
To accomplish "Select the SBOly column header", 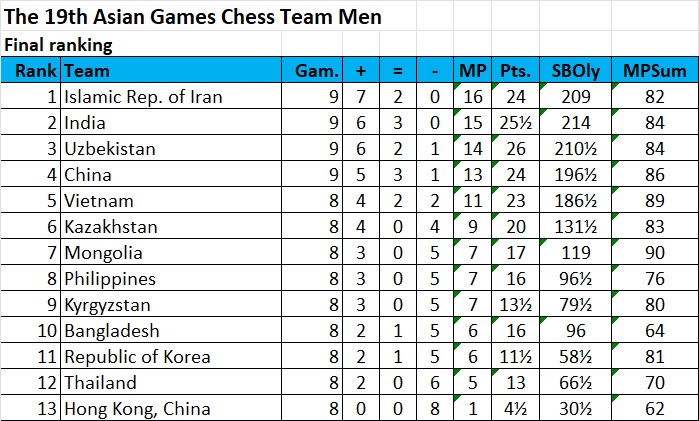I will (x=572, y=71).
